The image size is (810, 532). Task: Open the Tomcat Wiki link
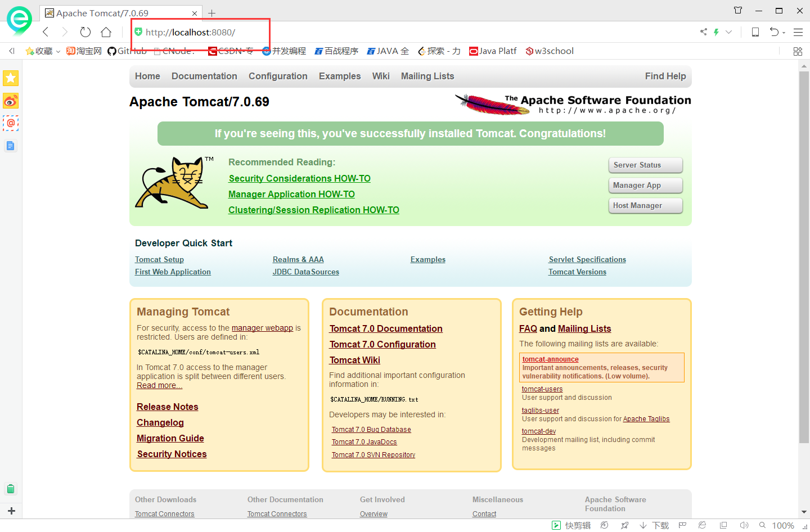[x=355, y=360]
